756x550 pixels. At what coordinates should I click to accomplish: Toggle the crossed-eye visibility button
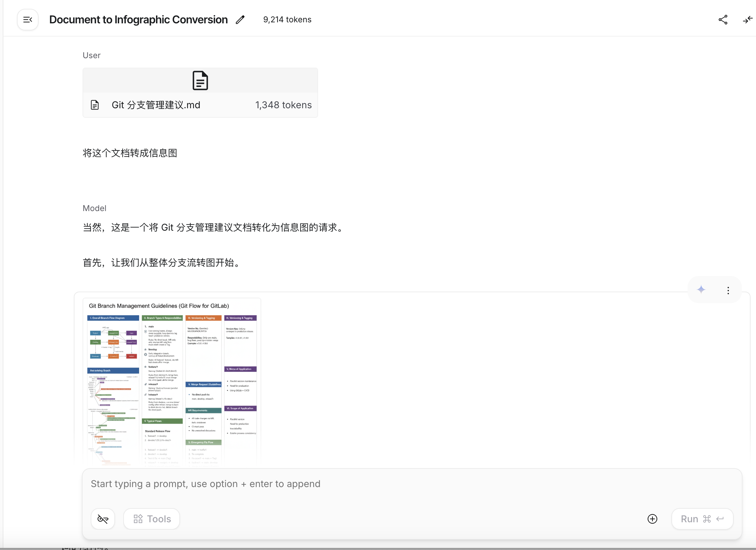103,519
